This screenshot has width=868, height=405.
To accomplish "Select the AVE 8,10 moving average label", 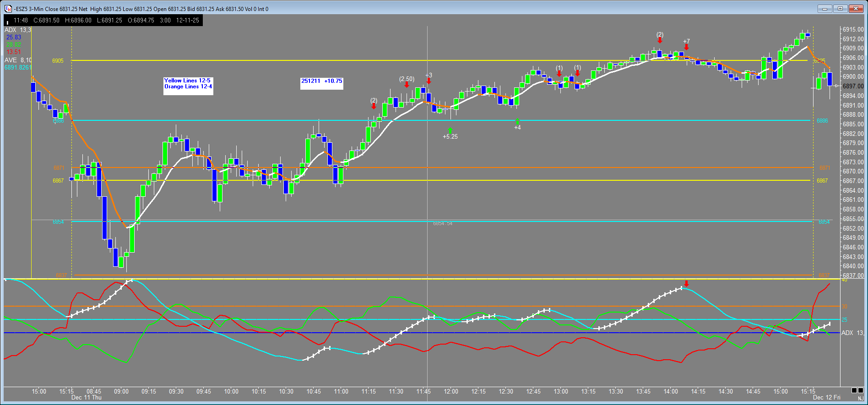I will (x=18, y=60).
